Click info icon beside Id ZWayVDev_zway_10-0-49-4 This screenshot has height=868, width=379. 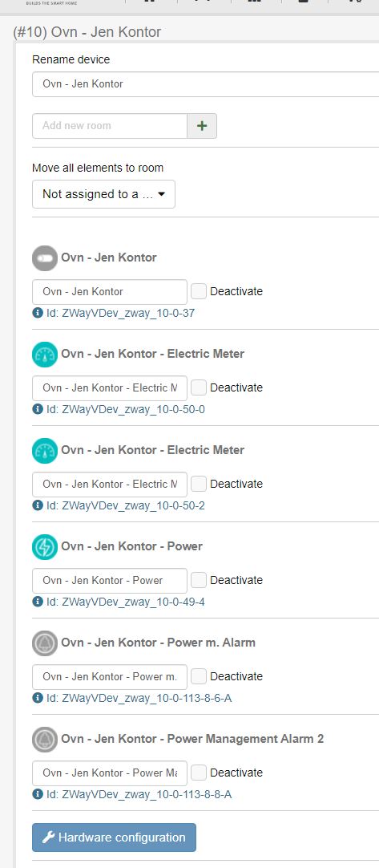click(38, 602)
